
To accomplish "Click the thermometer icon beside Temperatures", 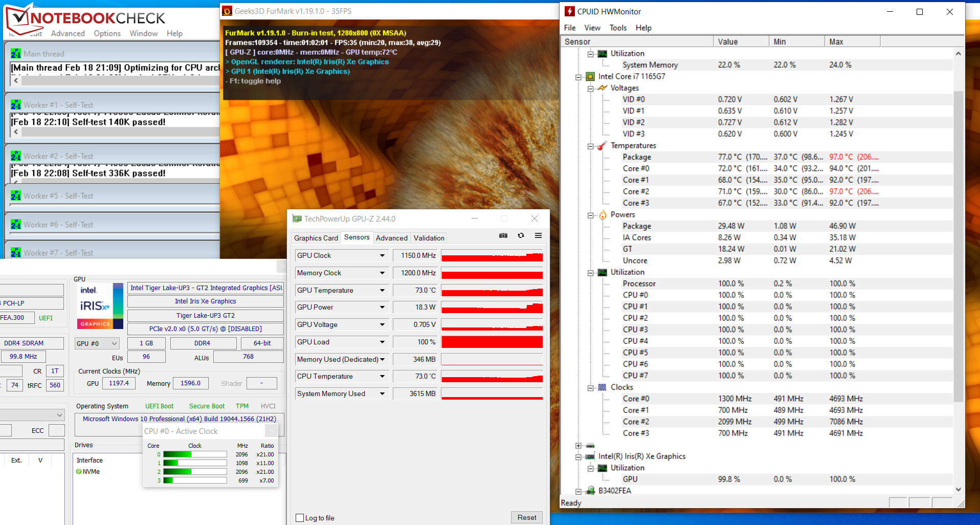I will click(603, 146).
